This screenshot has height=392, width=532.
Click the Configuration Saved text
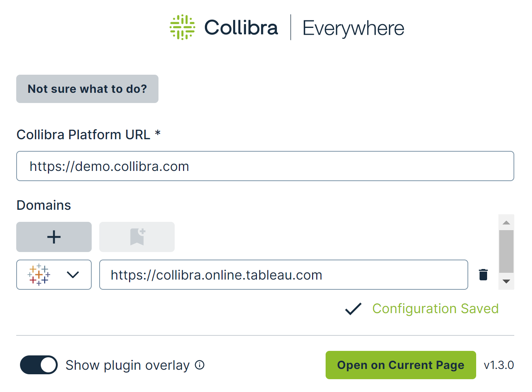click(435, 309)
